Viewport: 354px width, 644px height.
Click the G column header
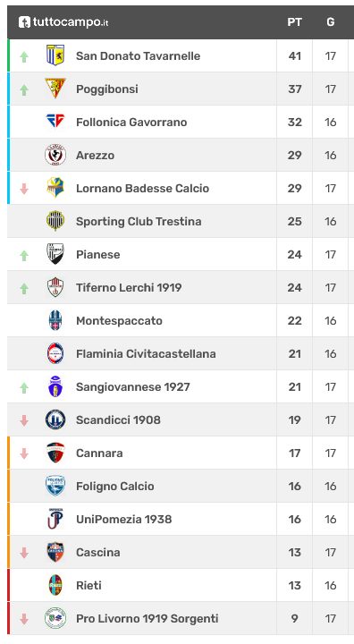(331, 22)
